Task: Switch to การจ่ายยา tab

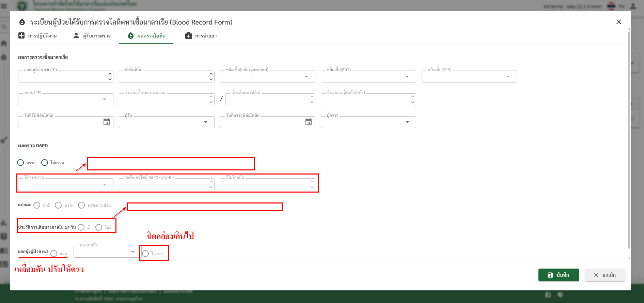Action: pyautogui.click(x=201, y=36)
